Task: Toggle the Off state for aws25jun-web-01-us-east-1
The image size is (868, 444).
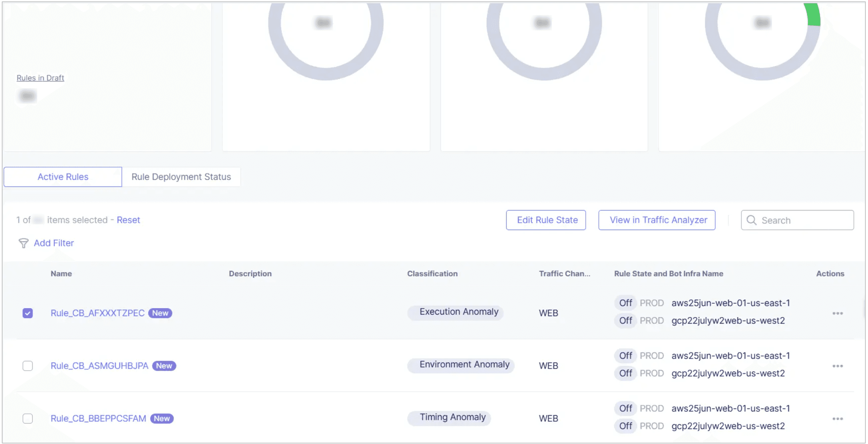Action: click(625, 303)
